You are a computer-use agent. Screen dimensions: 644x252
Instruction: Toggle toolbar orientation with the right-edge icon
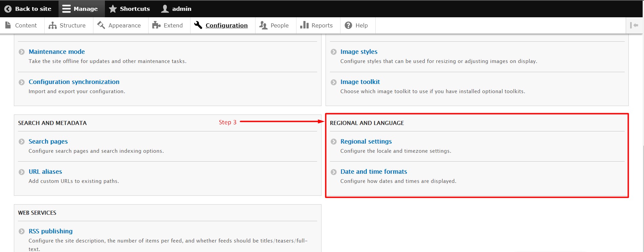tap(634, 25)
